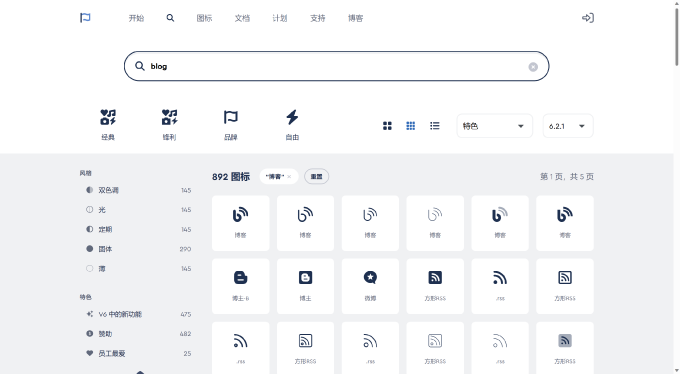Click the heart icon beside 员工最爱

click(90, 353)
